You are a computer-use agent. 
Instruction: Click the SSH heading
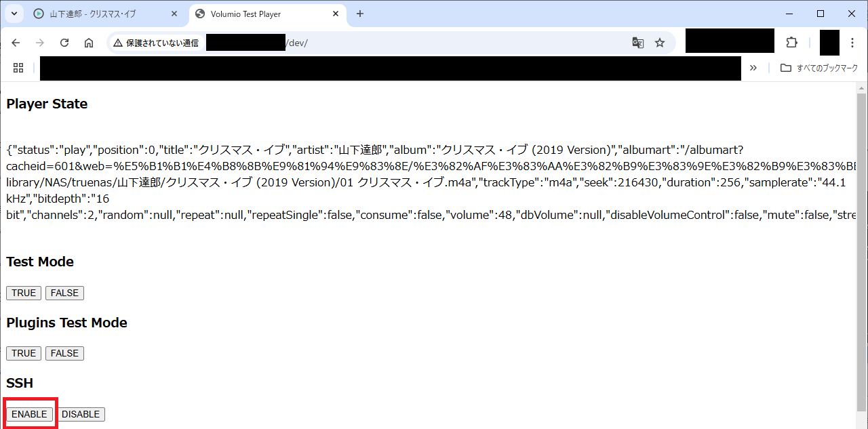click(x=20, y=384)
